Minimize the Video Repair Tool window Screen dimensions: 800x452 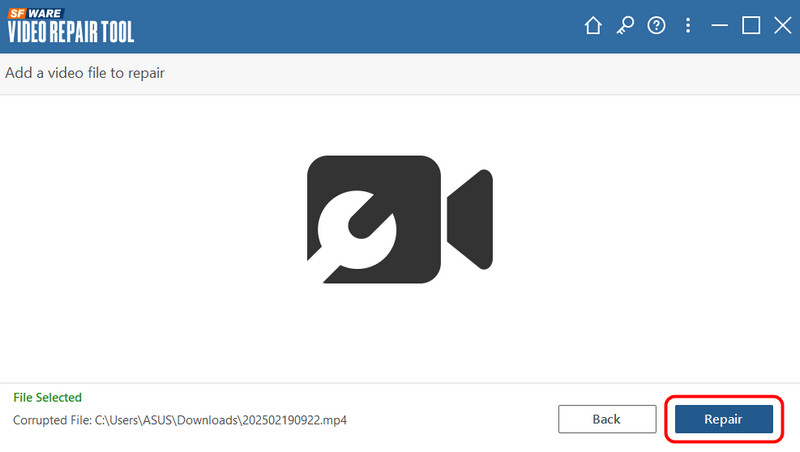pos(717,27)
